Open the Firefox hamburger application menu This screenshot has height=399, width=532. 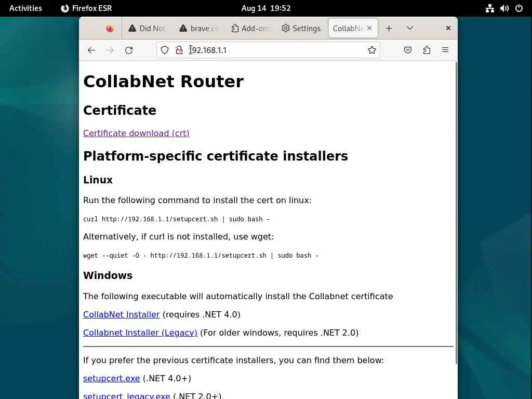(x=445, y=50)
